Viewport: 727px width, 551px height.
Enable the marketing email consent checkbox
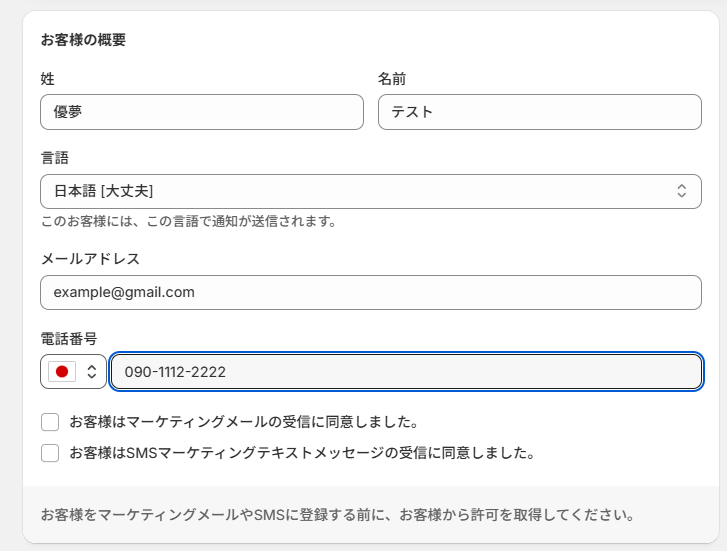[50, 422]
